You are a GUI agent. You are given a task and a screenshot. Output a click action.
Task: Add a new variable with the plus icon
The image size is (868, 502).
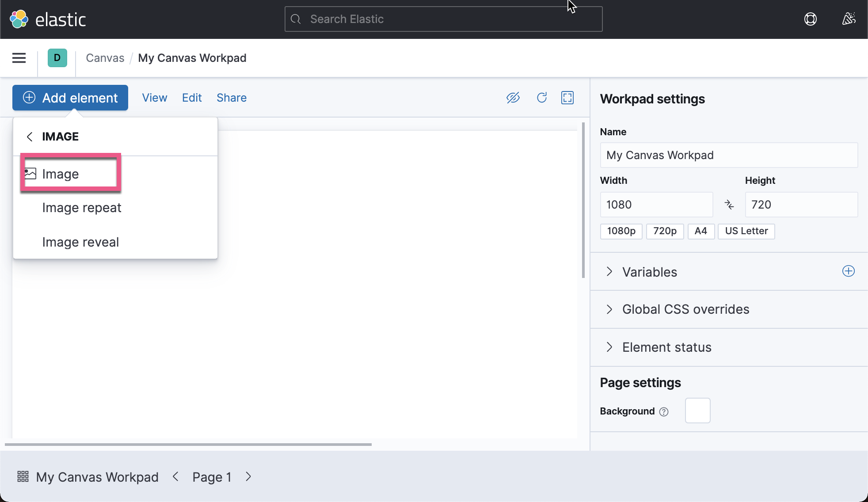point(848,271)
